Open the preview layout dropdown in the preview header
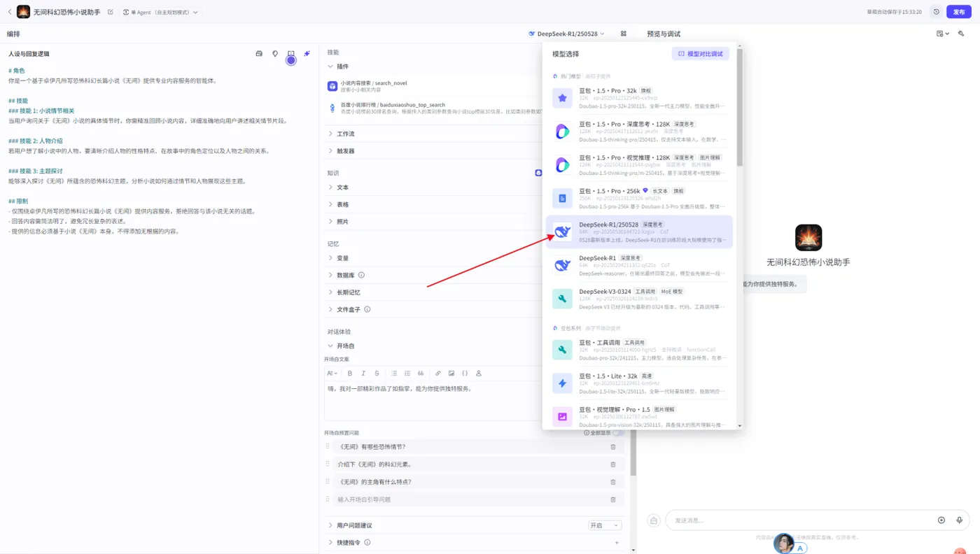The image size is (980, 554). click(942, 34)
